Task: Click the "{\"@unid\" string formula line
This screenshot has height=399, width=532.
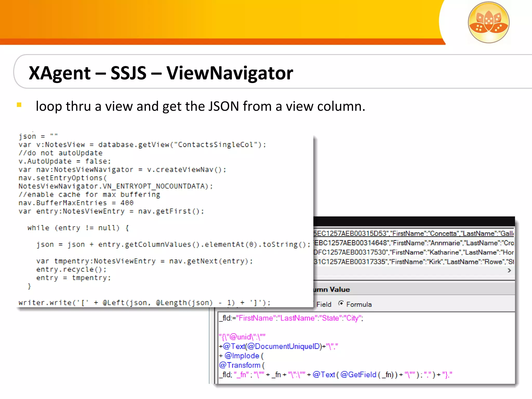Action: point(242,337)
